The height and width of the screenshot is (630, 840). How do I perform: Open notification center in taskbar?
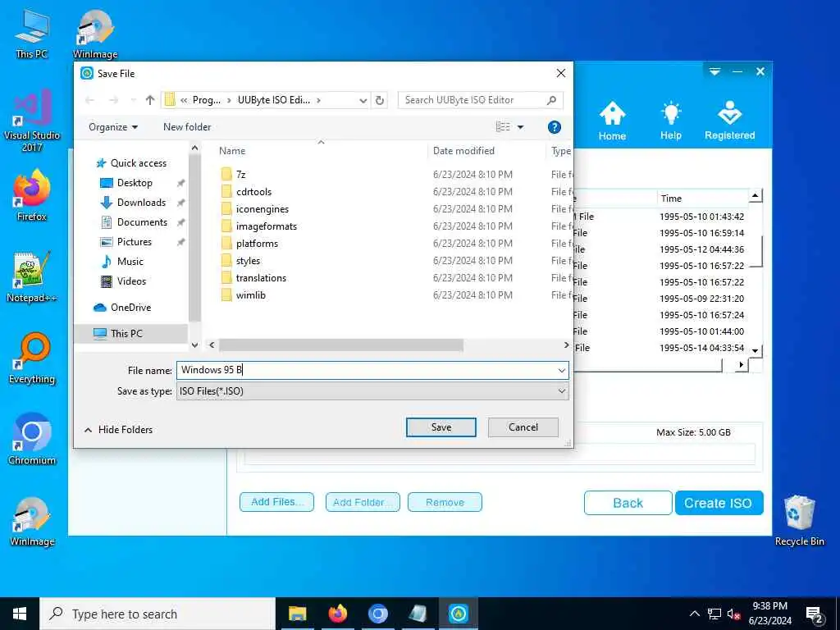(x=815, y=614)
